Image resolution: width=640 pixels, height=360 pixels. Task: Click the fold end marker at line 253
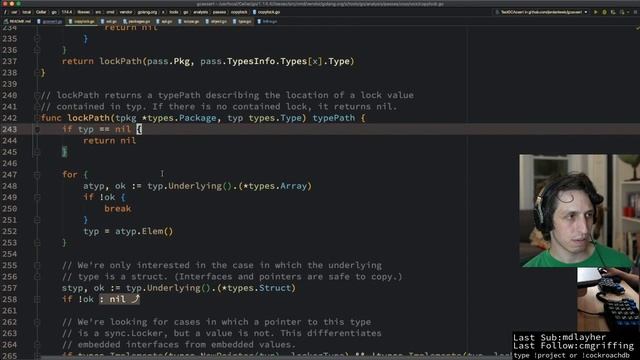click(37, 242)
